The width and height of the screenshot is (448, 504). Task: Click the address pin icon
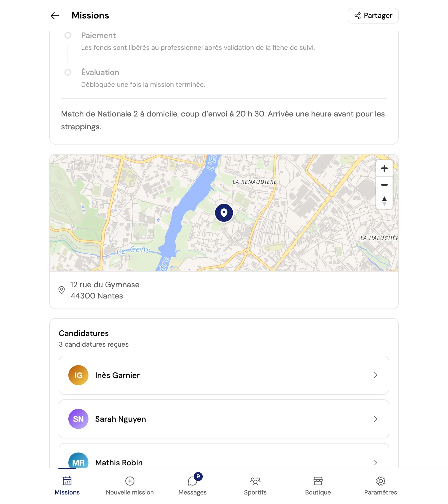[62, 290]
